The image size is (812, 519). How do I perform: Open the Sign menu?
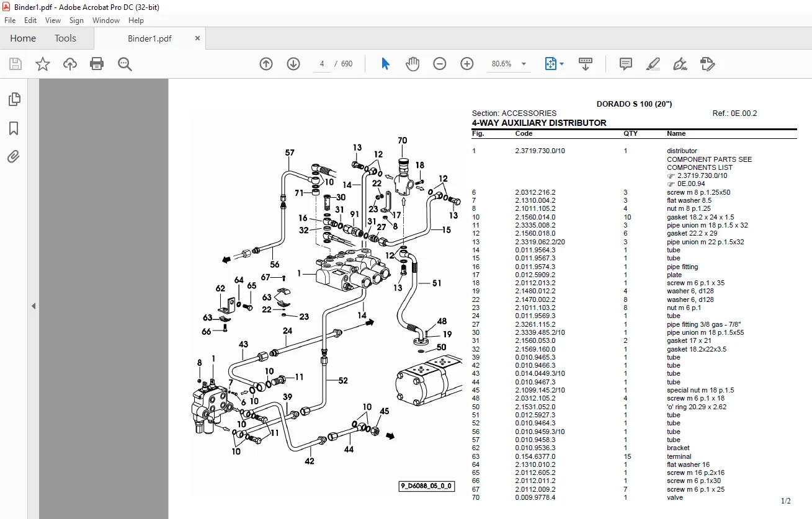coord(76,20)
